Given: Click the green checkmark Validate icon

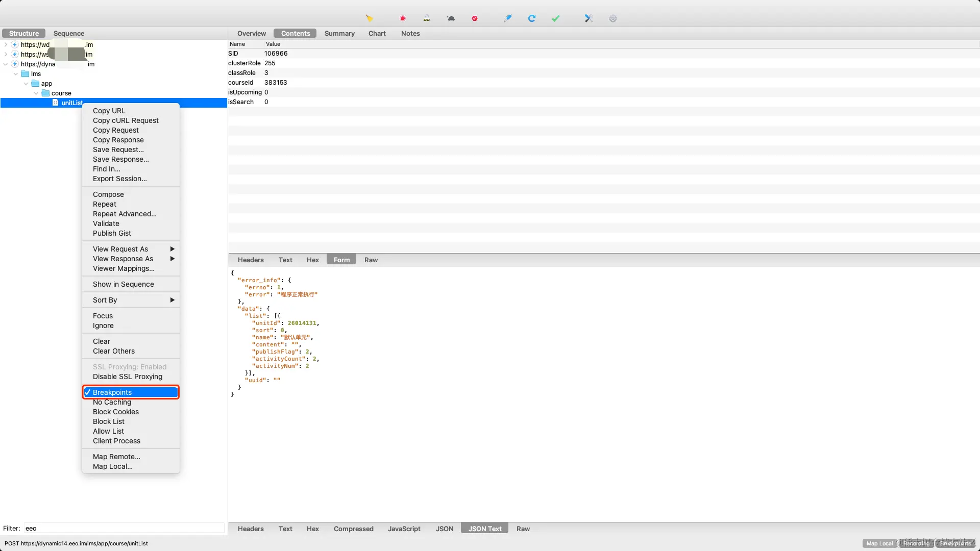Looking at the screenshot, I should click(556, 18).
